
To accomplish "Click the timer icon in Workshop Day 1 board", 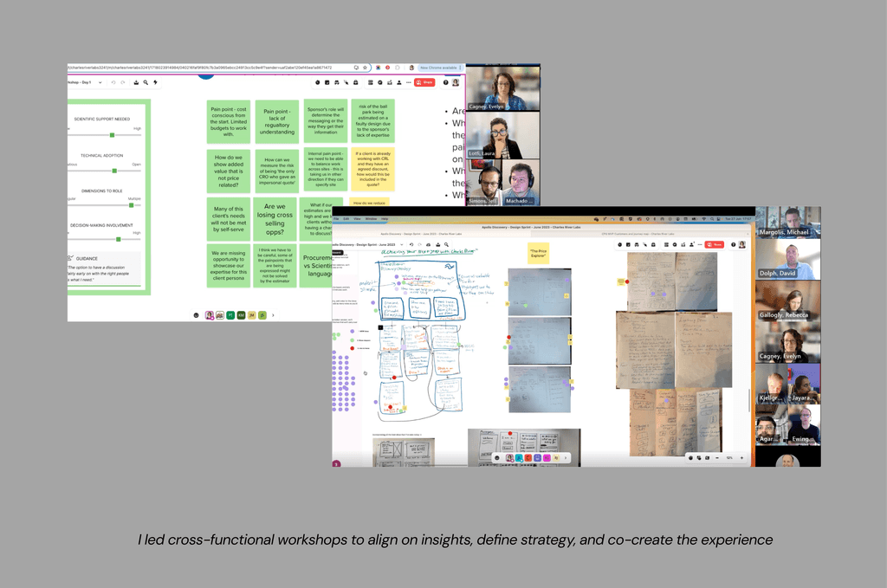I will click(x=317, y=82).
